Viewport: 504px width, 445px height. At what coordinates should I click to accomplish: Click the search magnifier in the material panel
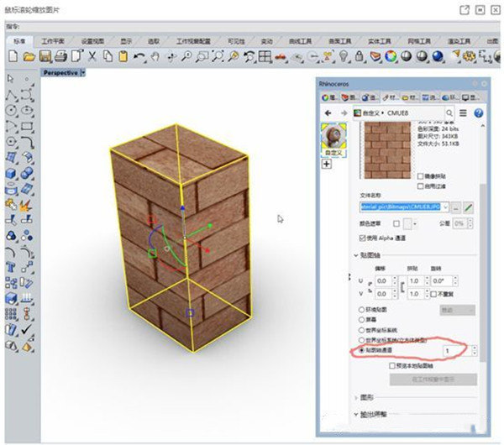pos(449,113)
